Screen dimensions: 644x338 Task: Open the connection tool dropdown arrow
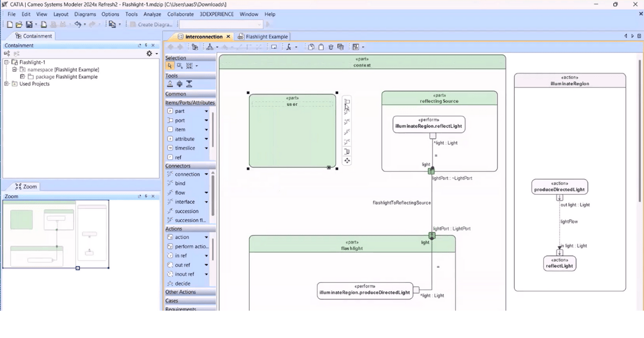point(206,174)
